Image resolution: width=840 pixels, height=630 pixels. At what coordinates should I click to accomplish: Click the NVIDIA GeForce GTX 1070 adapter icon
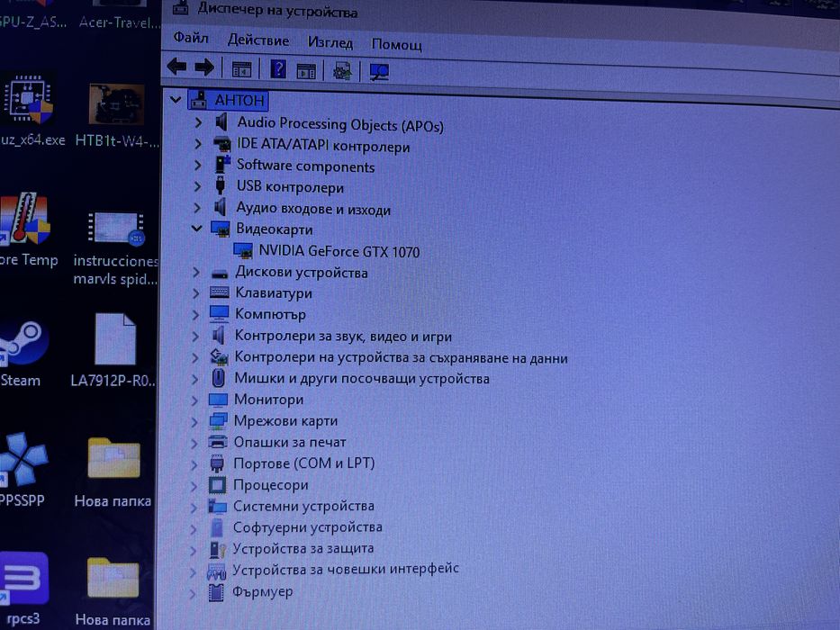[x=243, y=251]
